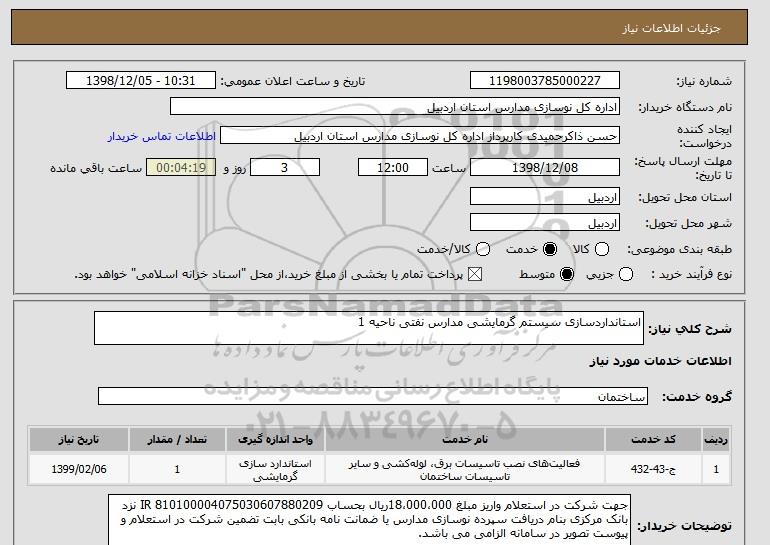Click the need date cell 1399/02/06
The image size is (770, 545).
79,469
